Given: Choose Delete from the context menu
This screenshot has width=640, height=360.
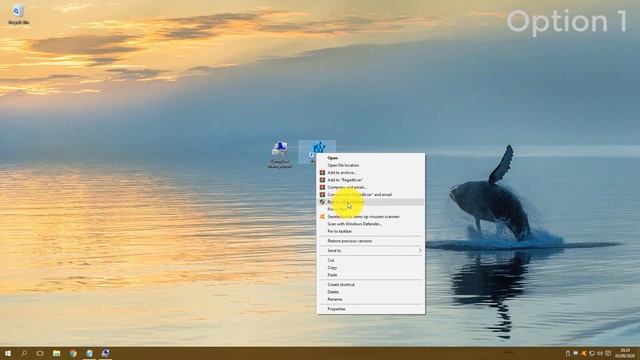Looking at the screenshot, I should click(371, 292).
